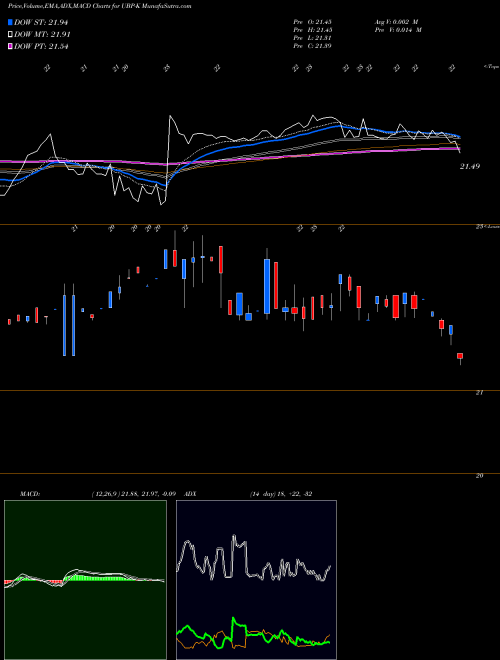
Task: Open the ADX indicator chart panel
Action: click(256, 580)
